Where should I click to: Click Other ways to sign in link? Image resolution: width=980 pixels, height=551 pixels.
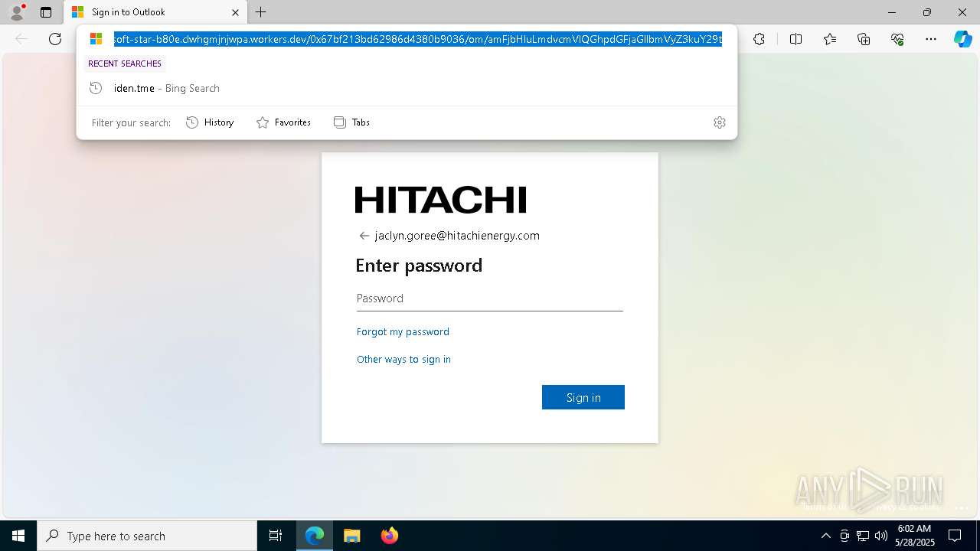[x=403, y=359]
